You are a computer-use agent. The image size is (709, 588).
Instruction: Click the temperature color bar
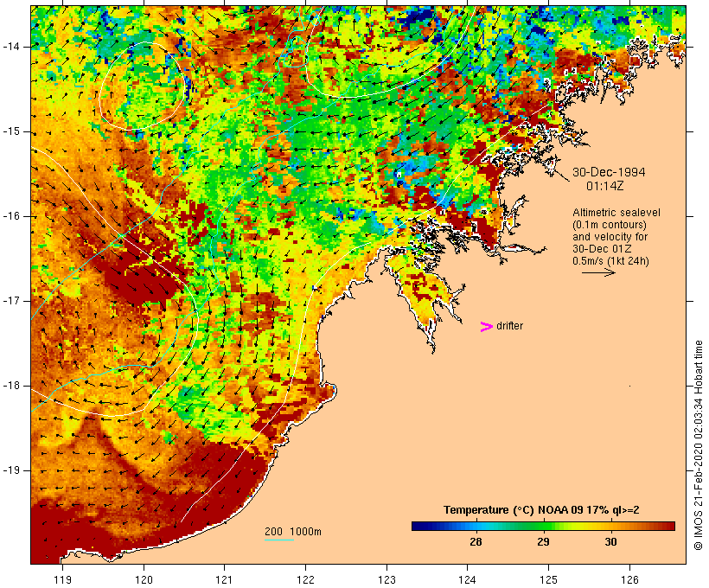click(543, 526)
